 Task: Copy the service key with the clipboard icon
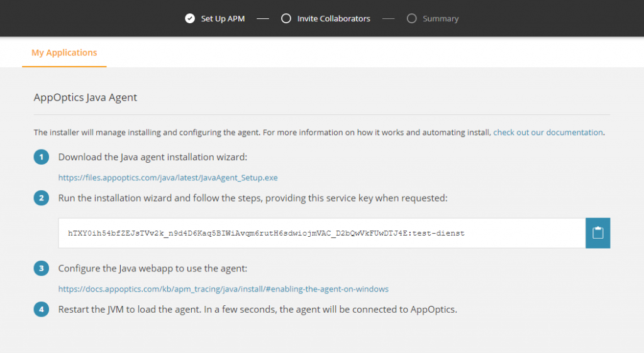coord(597,233)
